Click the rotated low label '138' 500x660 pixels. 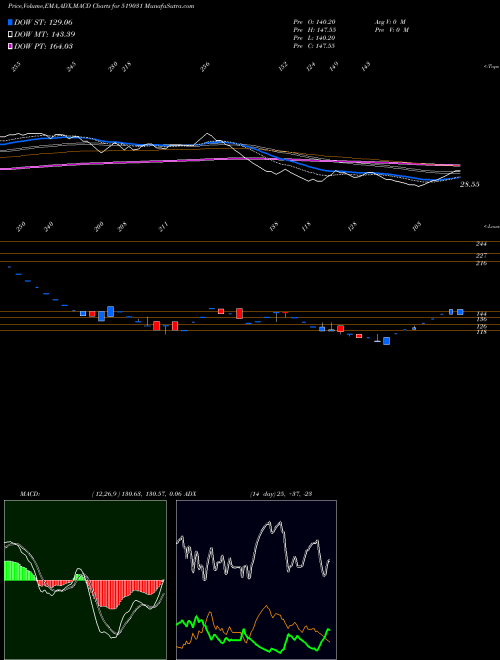(x=274, y=227)
